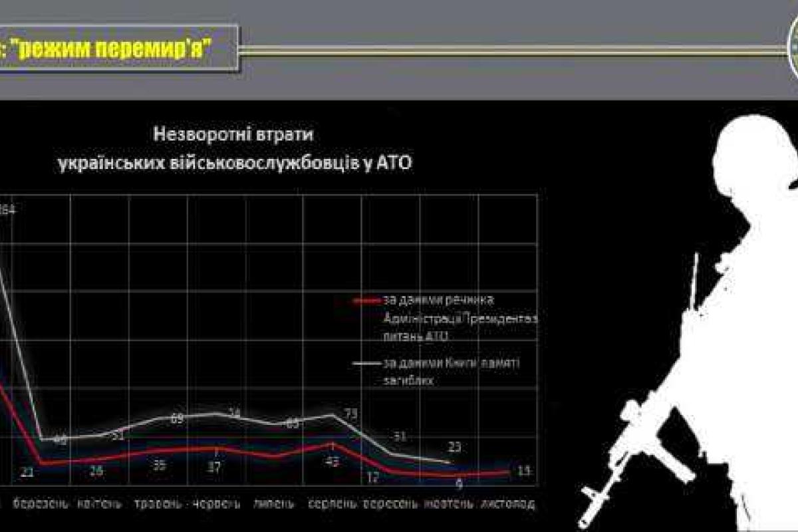Click the "серпень" month label
Viewport: 798px width, 532px height.
334,503
